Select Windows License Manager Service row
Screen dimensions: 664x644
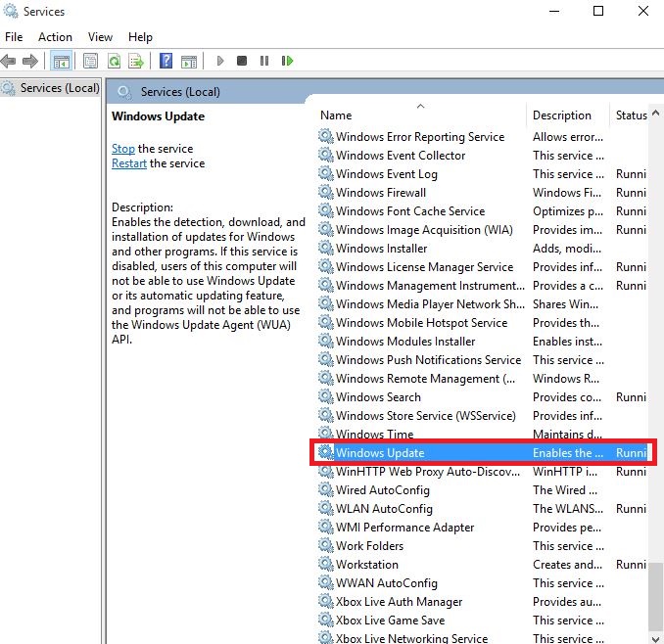coord(483,267)
